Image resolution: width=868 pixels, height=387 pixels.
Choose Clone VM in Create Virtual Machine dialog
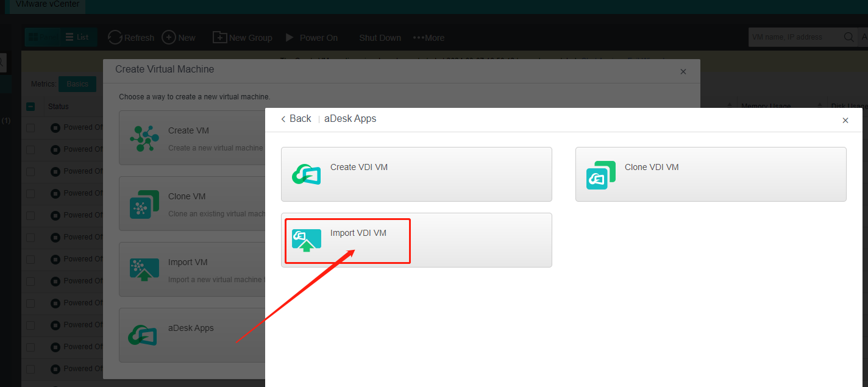coord(192,204)
